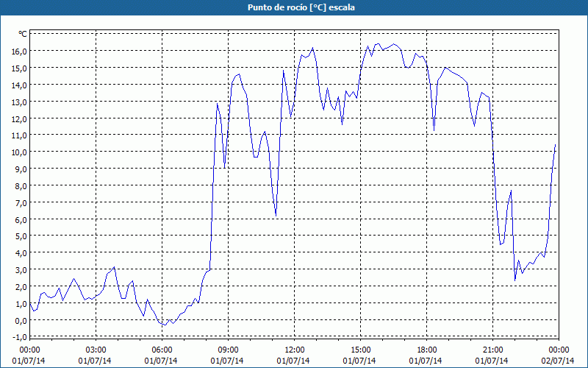Click the '01/07/14' date under 09:00
588x368 pixels.
tap(227, 361)
